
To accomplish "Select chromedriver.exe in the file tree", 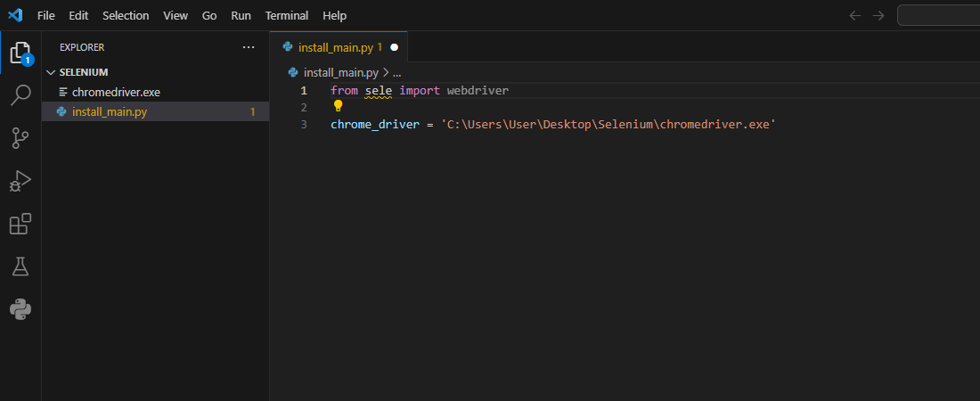I will point(116,92).
